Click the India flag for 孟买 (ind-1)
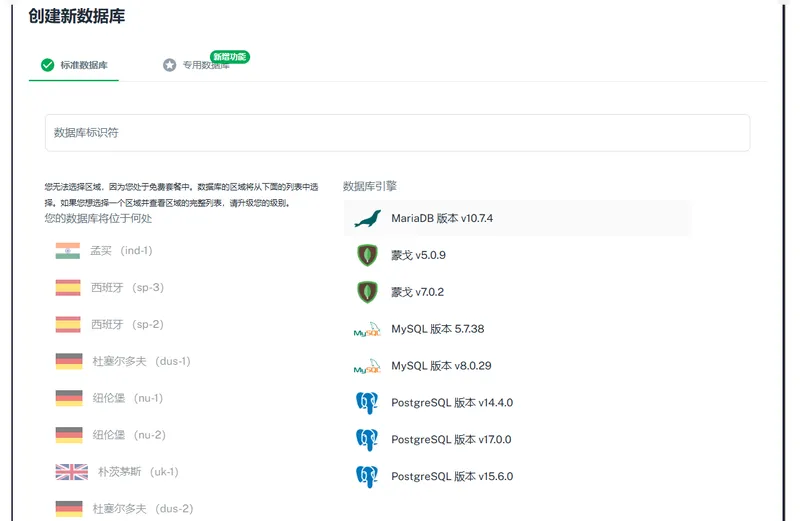Viewport: 800px width, 521px height. [68, 251]
